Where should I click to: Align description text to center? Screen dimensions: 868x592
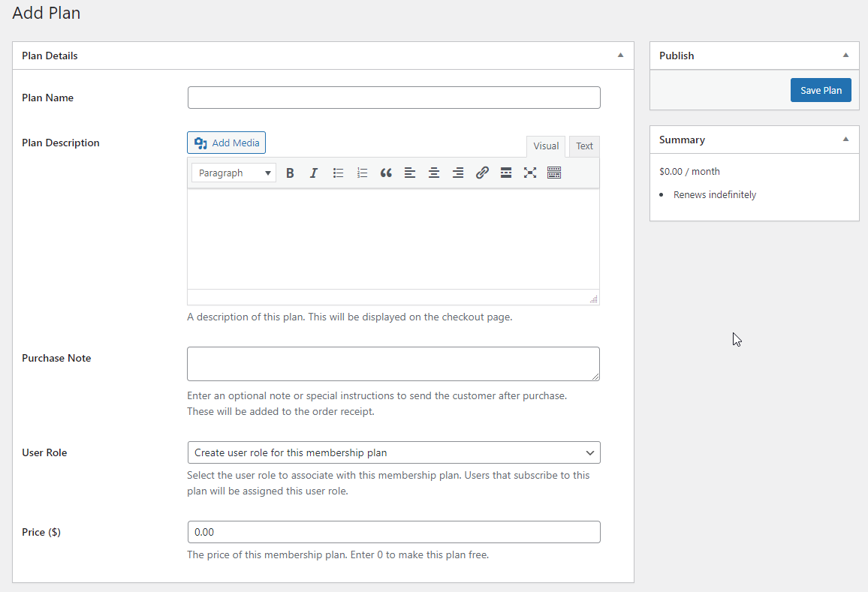pyautogui.click(x=434, y=173)
